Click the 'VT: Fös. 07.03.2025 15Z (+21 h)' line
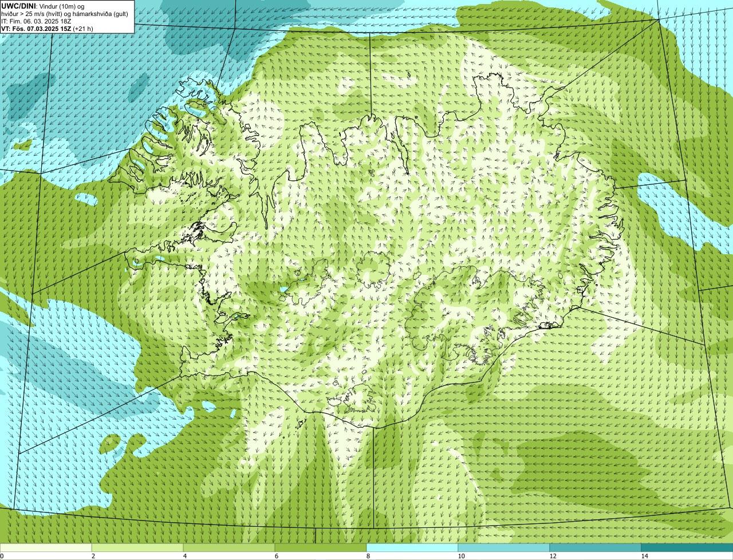Image resolution: width=733 pixels, height=560 pixels. pyautogui.click(x=47, y=28)
